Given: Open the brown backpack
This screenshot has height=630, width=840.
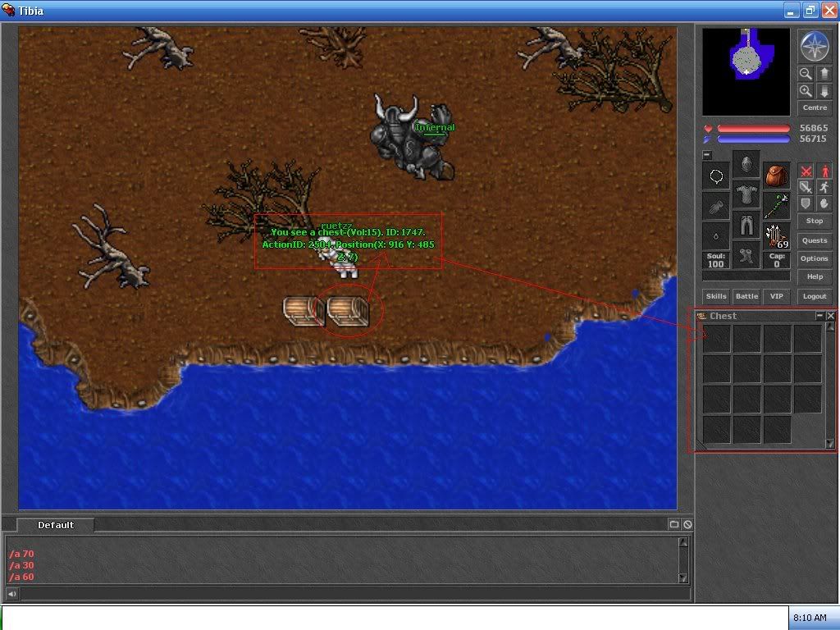Looking at the screenshot, I should click(776, 176).
